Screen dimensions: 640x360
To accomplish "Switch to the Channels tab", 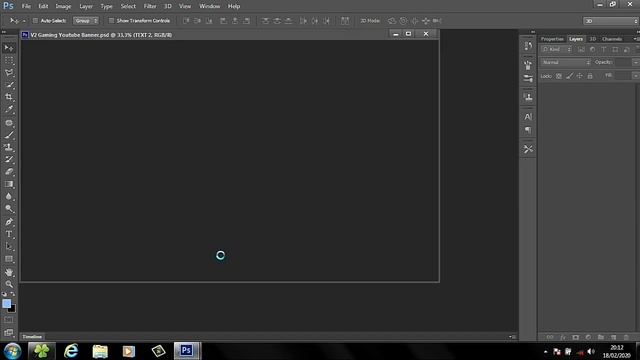I will (x=612, y=39).
